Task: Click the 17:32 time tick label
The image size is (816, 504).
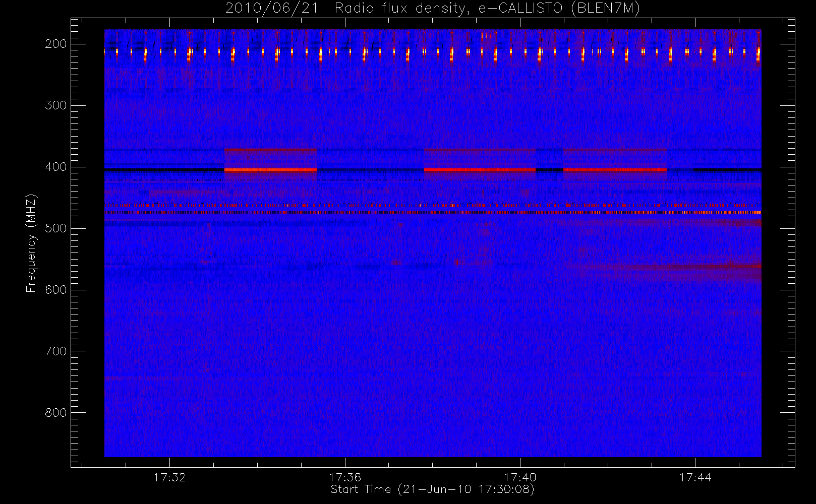Action: click(170, 477)
